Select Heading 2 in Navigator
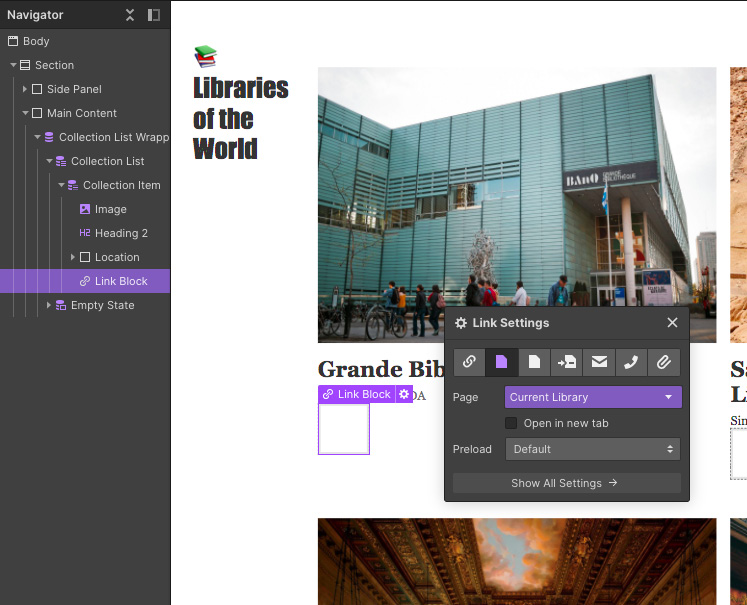 tap(120, 233)
